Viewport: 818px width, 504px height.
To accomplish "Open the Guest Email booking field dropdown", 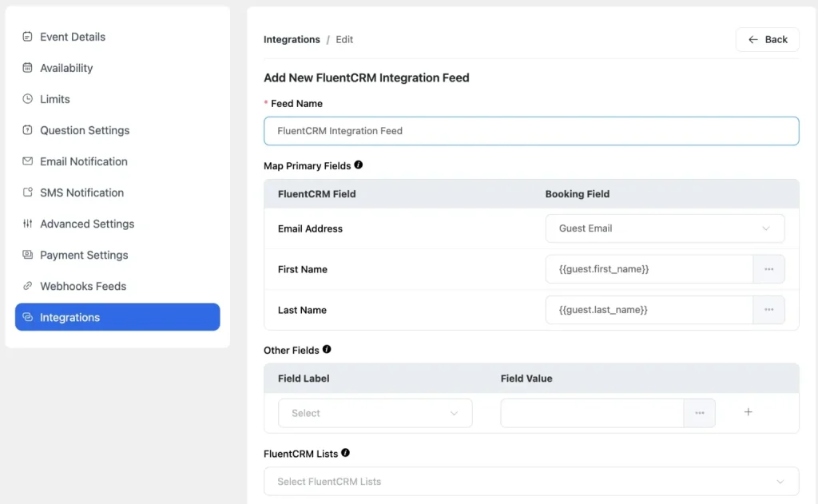I will [x=665, y=228].
